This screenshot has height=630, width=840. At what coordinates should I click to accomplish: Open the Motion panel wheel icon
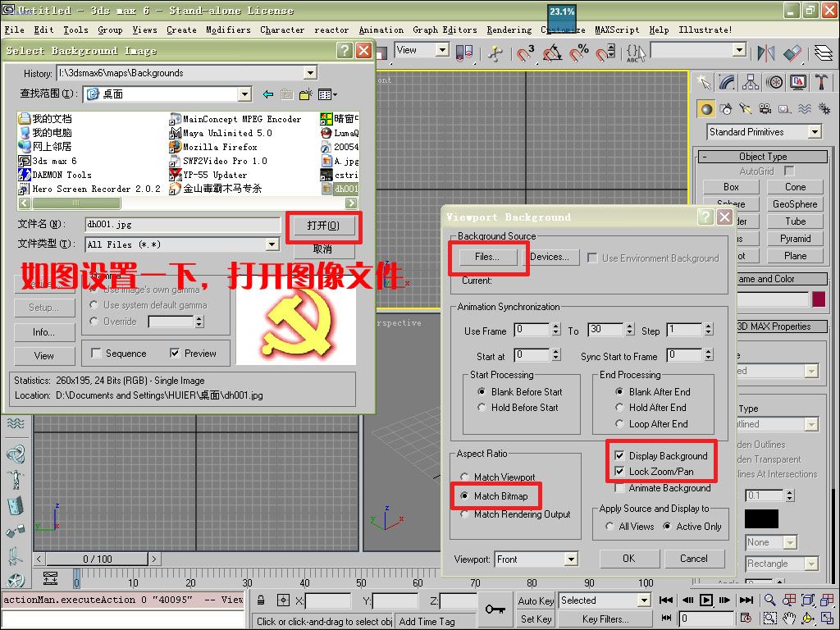click(x=774, y=82)
